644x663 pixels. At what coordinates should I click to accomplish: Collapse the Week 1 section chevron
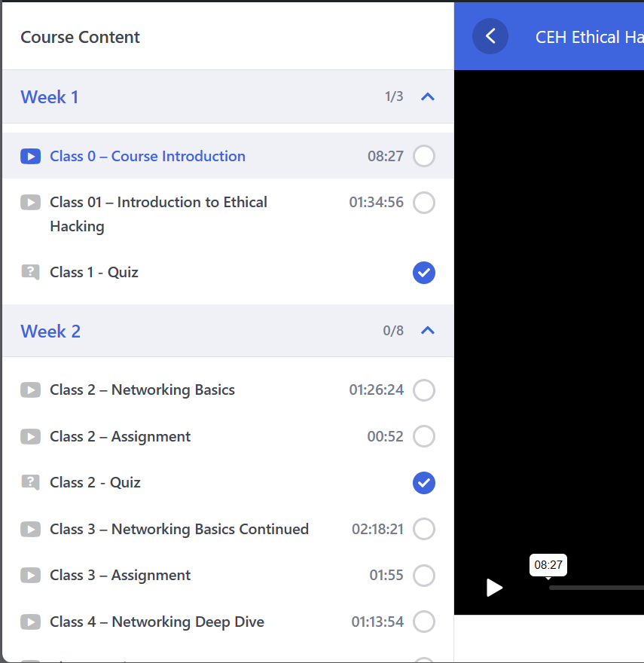coord(428,96)
